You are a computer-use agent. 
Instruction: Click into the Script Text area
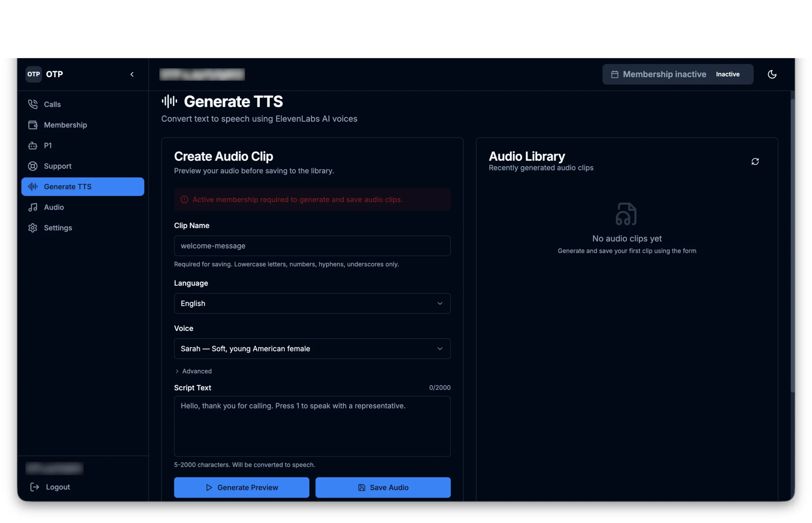pyautogui.click(x=312, y=426)
